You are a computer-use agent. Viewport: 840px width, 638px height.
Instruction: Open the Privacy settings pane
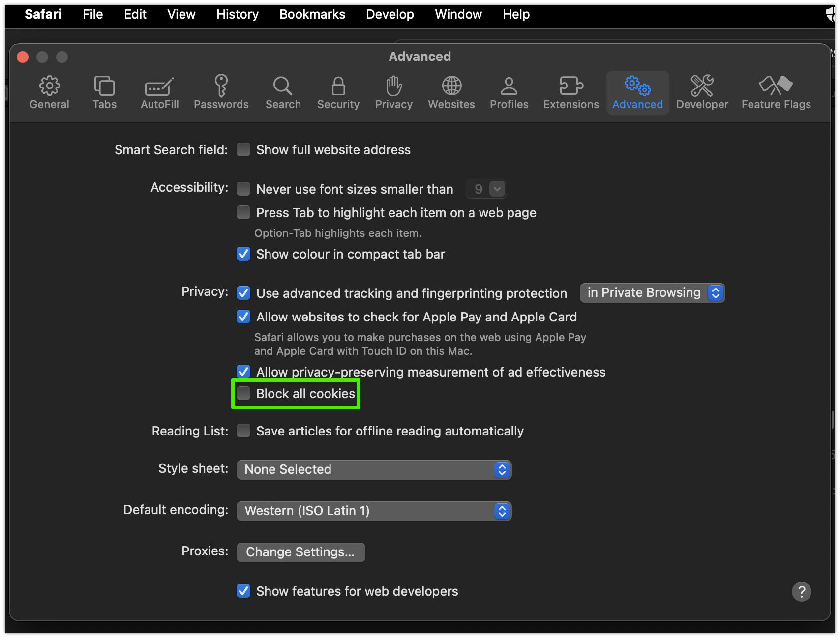click(393, 92)
